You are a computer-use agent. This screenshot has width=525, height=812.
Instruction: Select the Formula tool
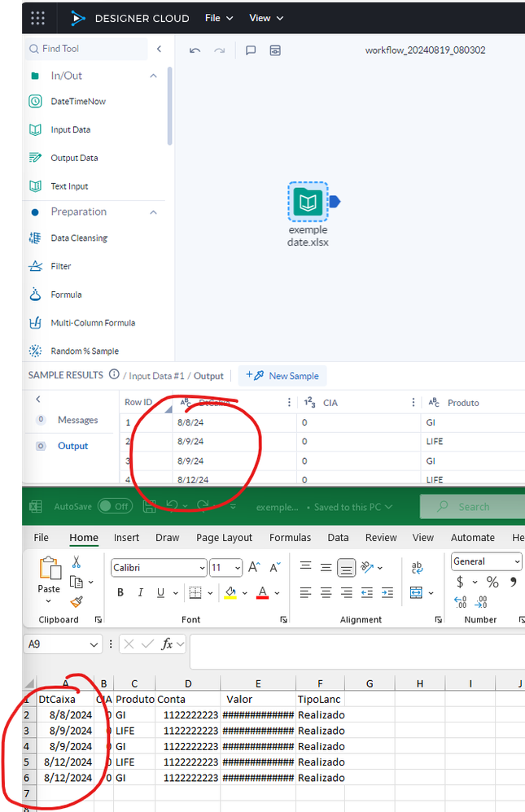(x=66, y=295)
